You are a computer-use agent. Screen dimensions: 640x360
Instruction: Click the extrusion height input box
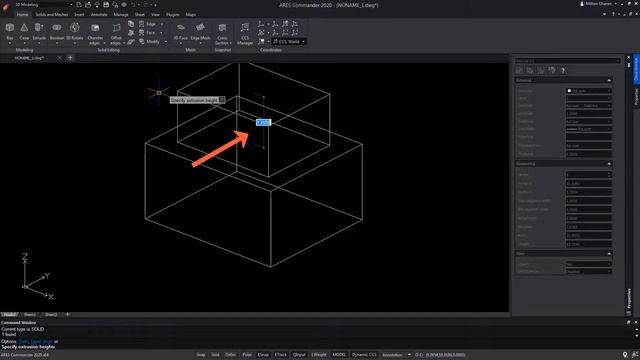point(263,122)
